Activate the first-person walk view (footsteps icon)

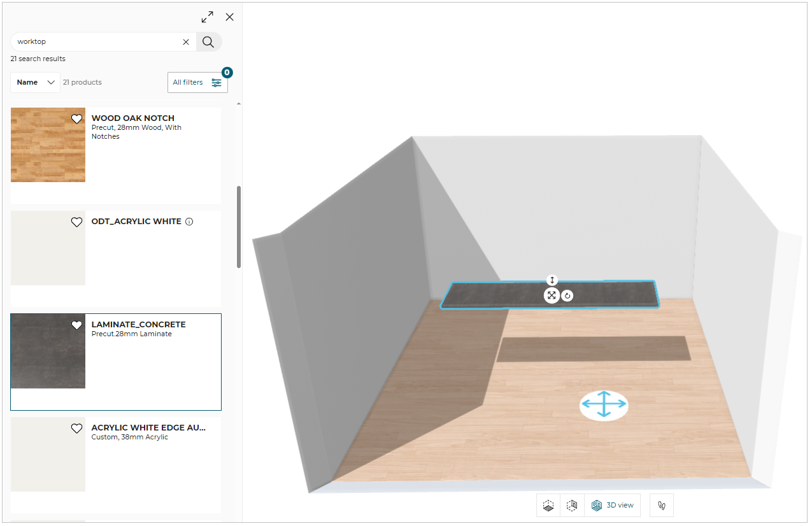pyautogui.click(x=662, y=506)
